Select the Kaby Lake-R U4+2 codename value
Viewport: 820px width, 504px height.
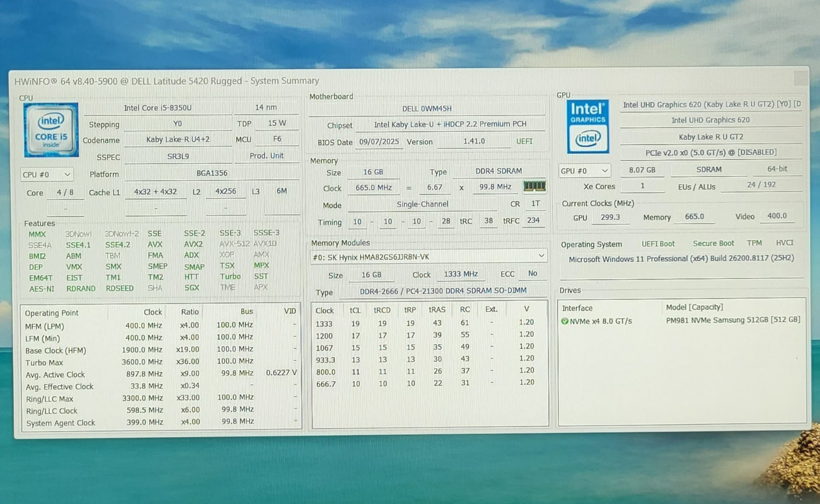(x=178, y=139)
